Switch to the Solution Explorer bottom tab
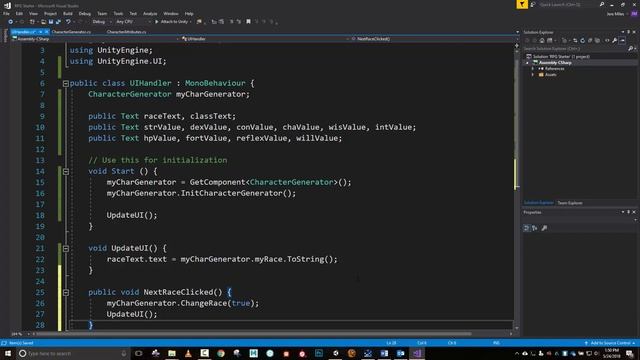 (538, 203)
